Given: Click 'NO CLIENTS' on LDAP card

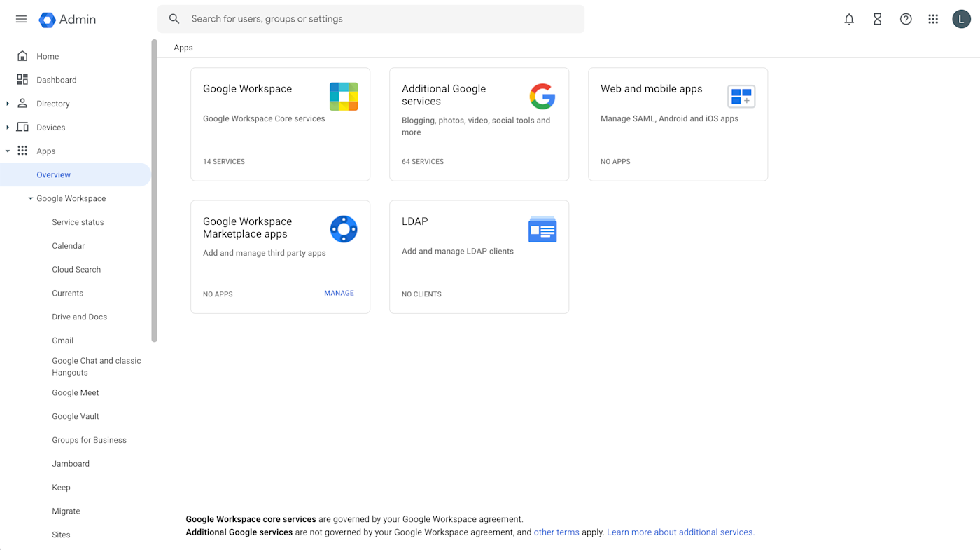Looking at the screenshot, I should tap(421, 294).
